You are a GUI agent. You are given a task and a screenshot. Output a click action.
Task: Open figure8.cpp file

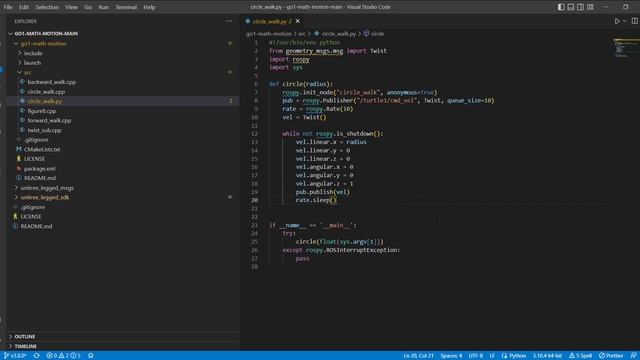click(x=42, y=111)
